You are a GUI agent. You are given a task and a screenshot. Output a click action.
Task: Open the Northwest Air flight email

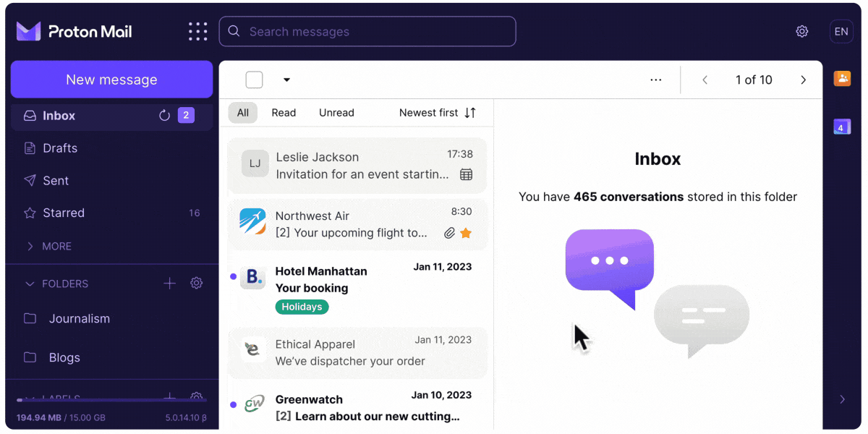point(357,224)
